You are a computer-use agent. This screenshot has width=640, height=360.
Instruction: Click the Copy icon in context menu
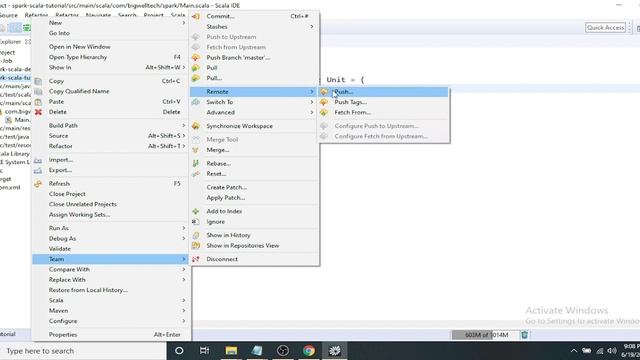[x=38, y=81]
